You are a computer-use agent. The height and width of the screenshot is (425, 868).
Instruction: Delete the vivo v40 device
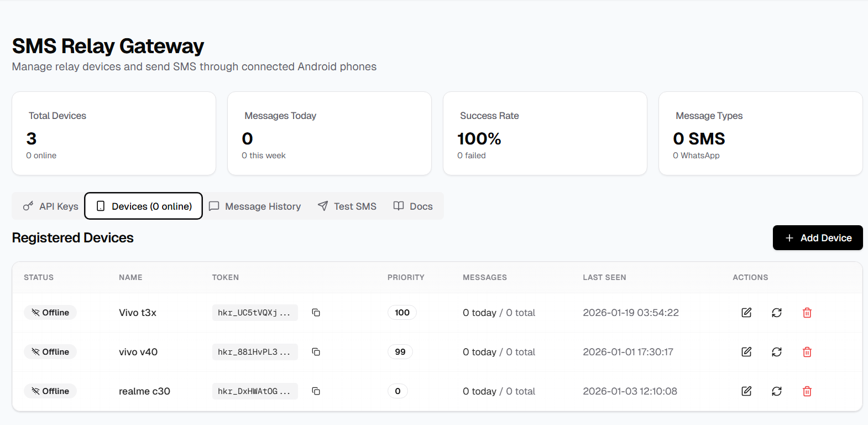click(x=807, y=352)
